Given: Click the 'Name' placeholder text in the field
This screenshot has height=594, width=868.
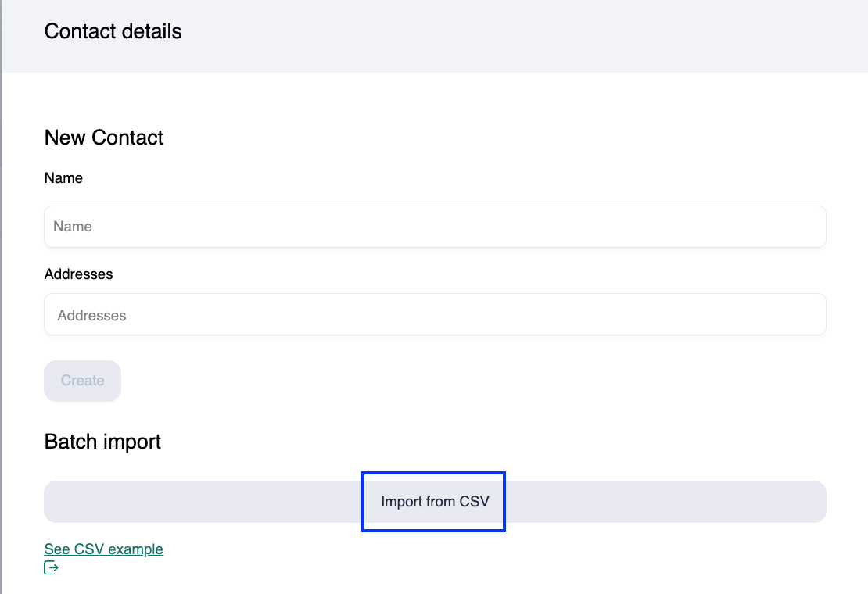Looking at the screenshot, I should coord(73,227).
